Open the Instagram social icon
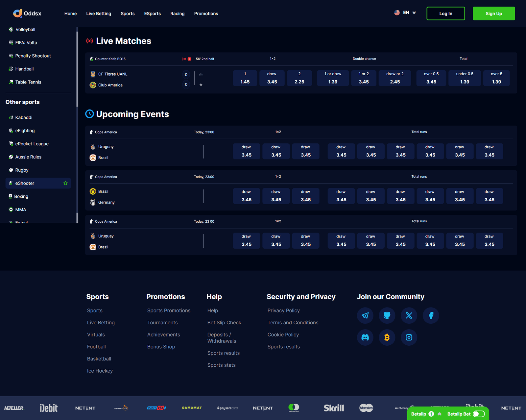This screenshot has width=526, height=420. [409, 337]
